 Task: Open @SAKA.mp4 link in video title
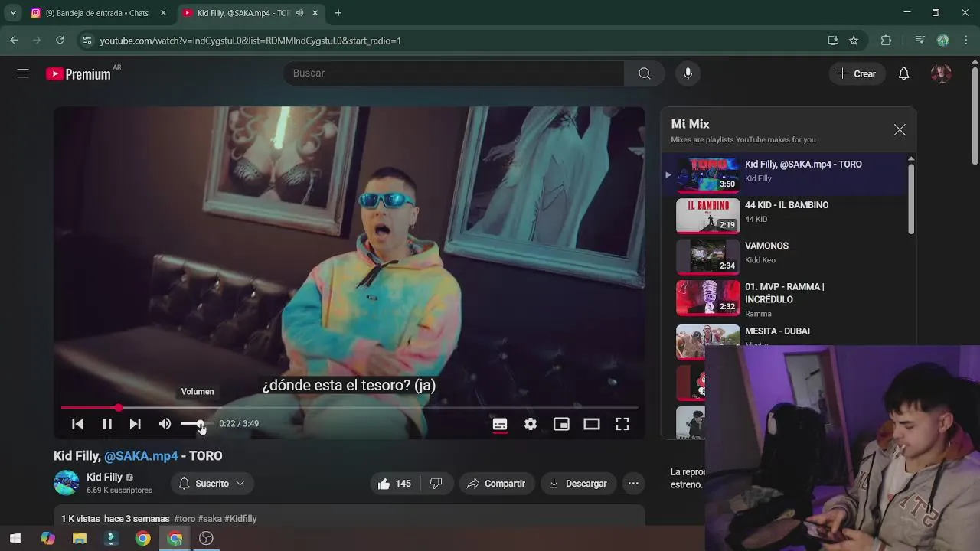click(141, 456)
